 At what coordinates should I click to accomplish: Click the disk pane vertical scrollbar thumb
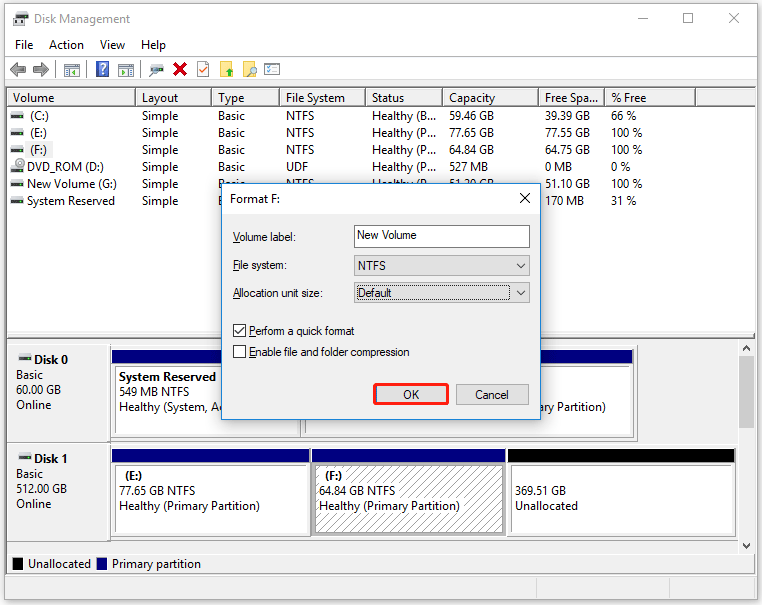click(x=746, y=392)
